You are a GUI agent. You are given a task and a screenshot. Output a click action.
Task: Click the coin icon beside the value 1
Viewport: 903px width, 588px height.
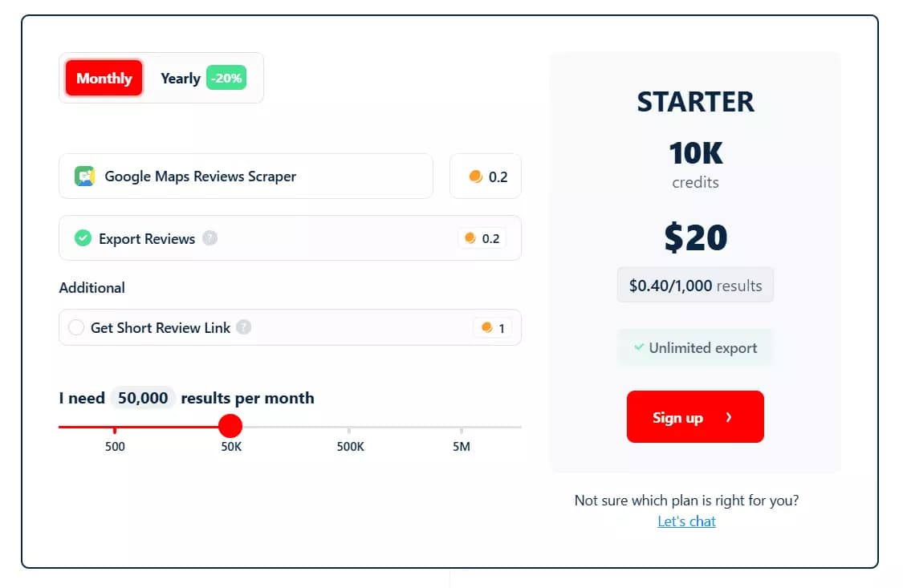(486, 327)
